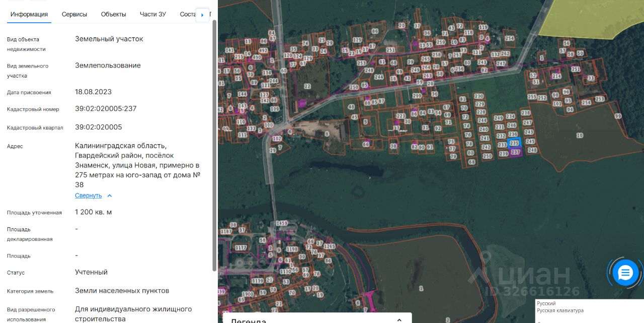Click parcel label 99 at field edge
644x323 pixels.
(618, 116)
